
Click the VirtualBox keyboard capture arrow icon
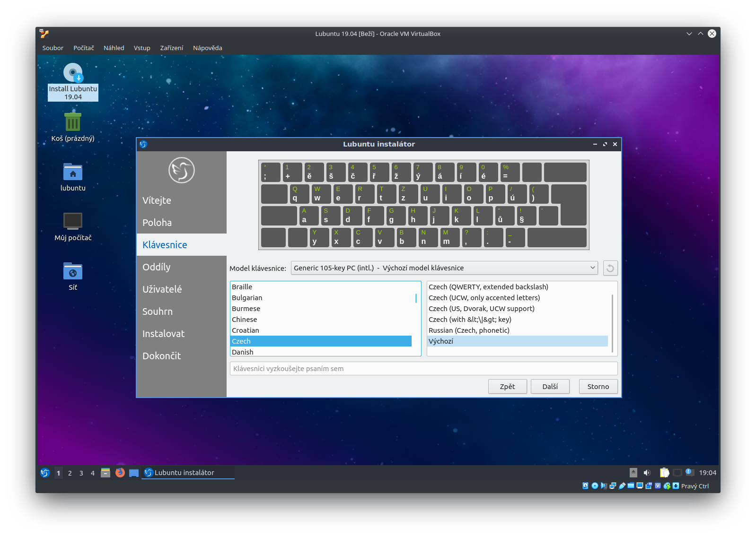[676, 485]
